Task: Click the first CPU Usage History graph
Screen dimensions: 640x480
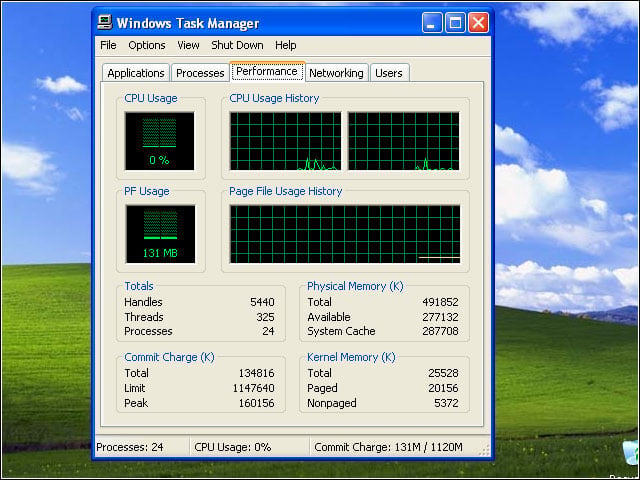Action: pos(285,141)
